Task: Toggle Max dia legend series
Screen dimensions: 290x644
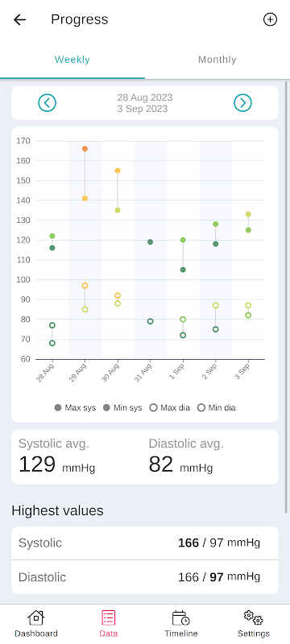Action: coord(170,408)
